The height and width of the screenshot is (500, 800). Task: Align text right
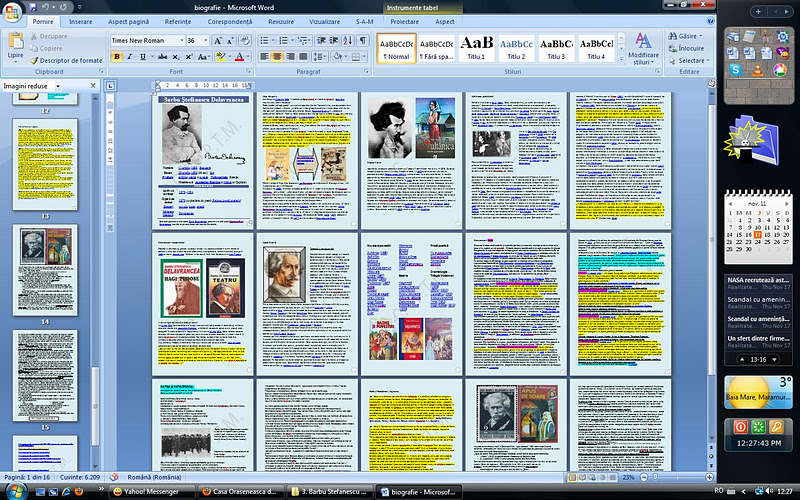290,57
